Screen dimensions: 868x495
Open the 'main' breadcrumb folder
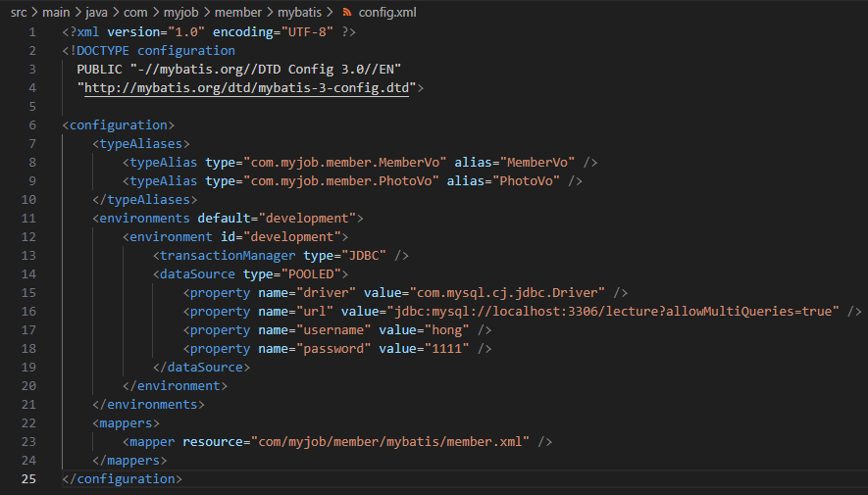(56, 12)
